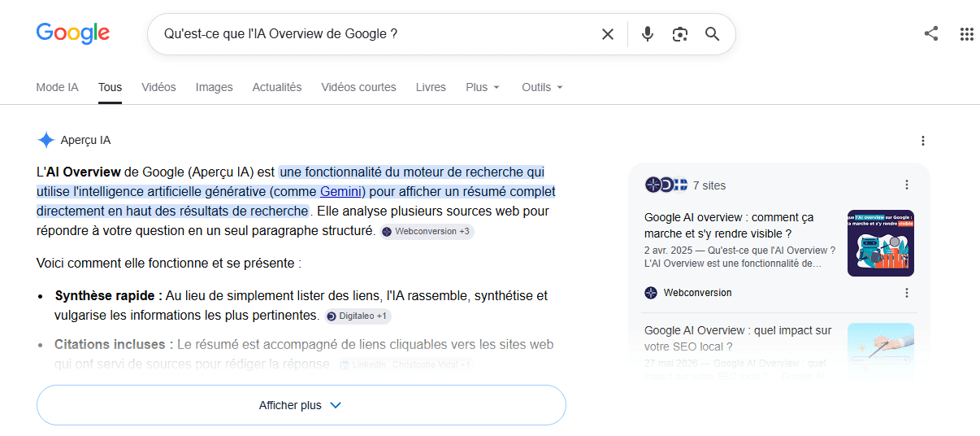This screenshot has width=980, height=436.
Task: Switch to the Vidéos tab
Action: point(158,87)
